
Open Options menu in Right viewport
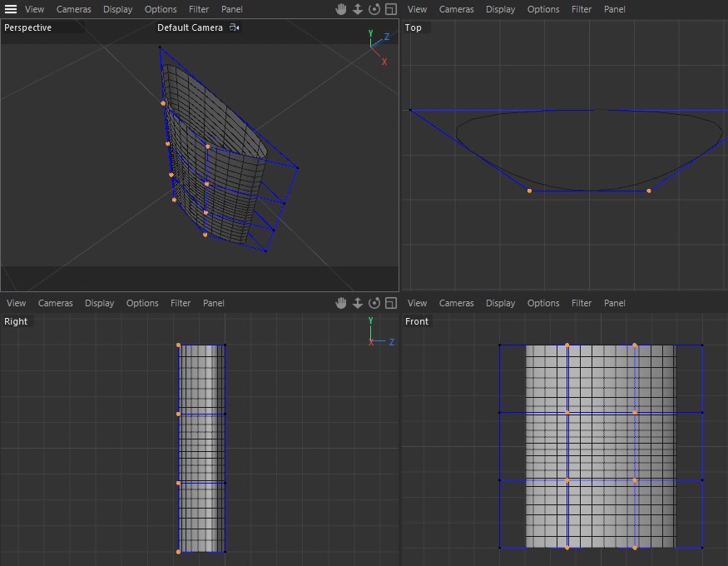click(x=142, y=303)
